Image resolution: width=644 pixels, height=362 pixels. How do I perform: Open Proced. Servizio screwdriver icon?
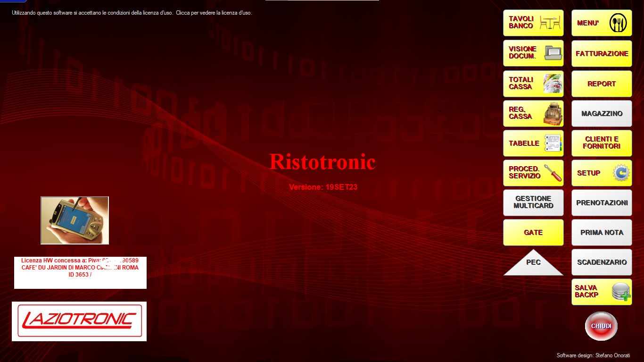click(x=553, y=173)
